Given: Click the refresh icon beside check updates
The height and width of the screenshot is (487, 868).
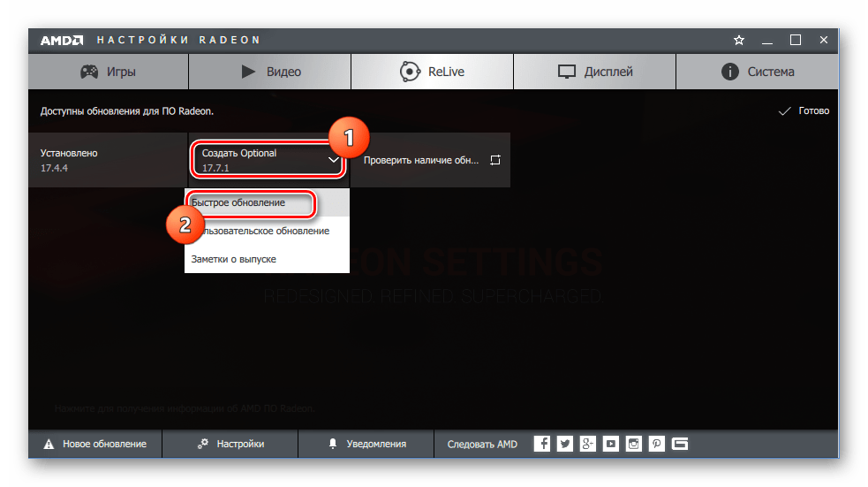Looking at the screenshot, I should point(494,160).
